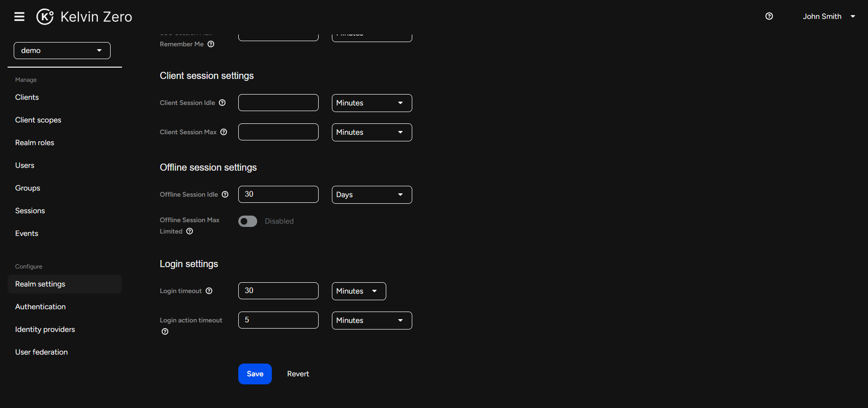Show help for Client Session Max
The height and width of the screenshot is (408, 868).
224,132
